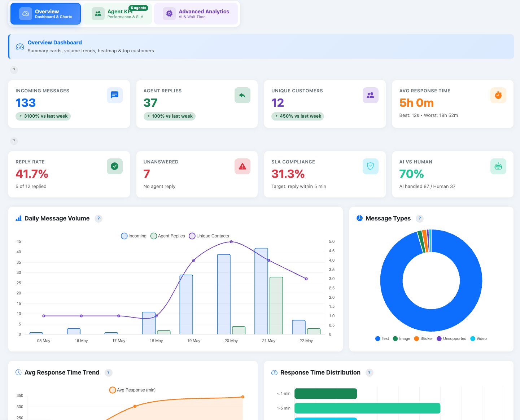The width and height of the screenshot is (520, 420).
Task: Click help icon next to Daily Message Volume
Action: pyautogui.click(x=99, y=219)
